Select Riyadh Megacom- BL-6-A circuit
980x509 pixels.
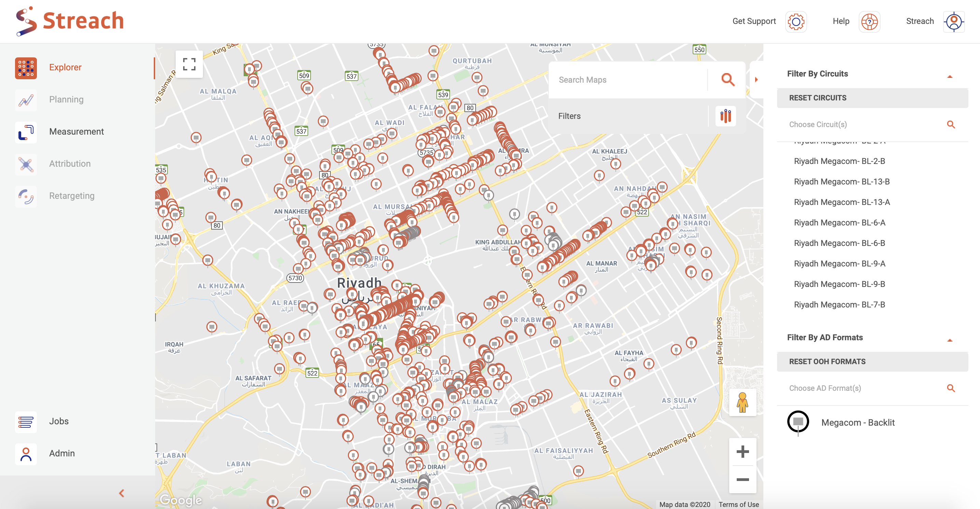point(839,223)
